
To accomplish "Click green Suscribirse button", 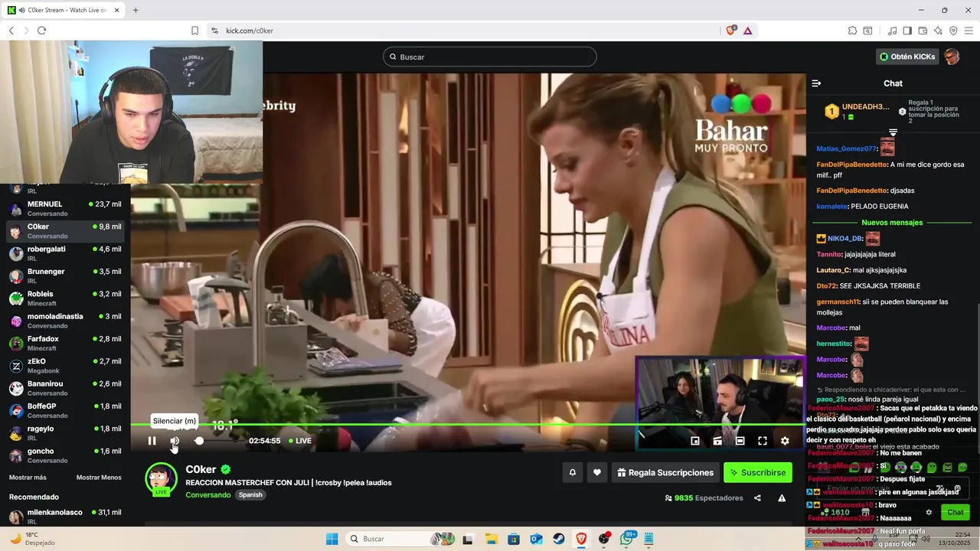I will pos(758,473).
